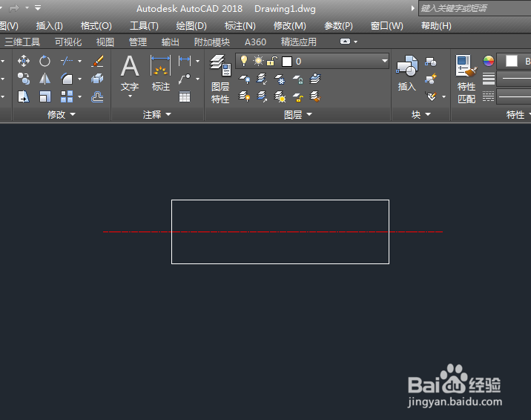Activate the Array tool
Image resolution: width=531 pixels, height=420 pixels.
pos(67,97)
